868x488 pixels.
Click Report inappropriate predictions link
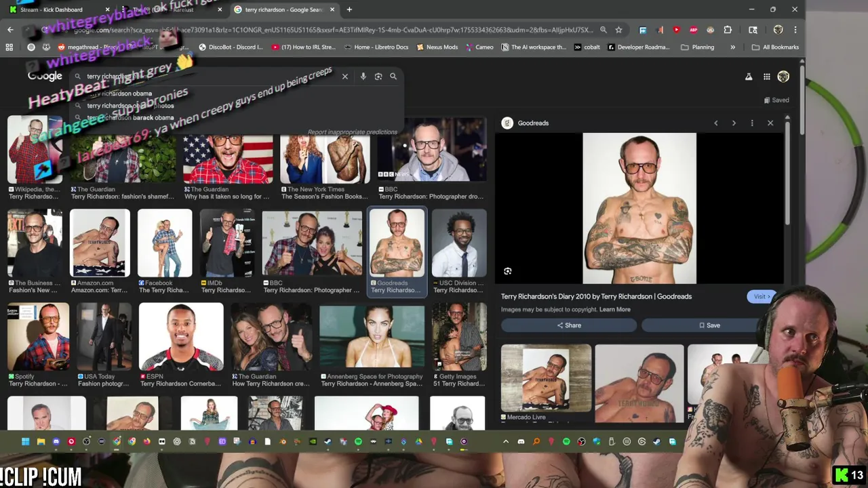coord(352,132)
